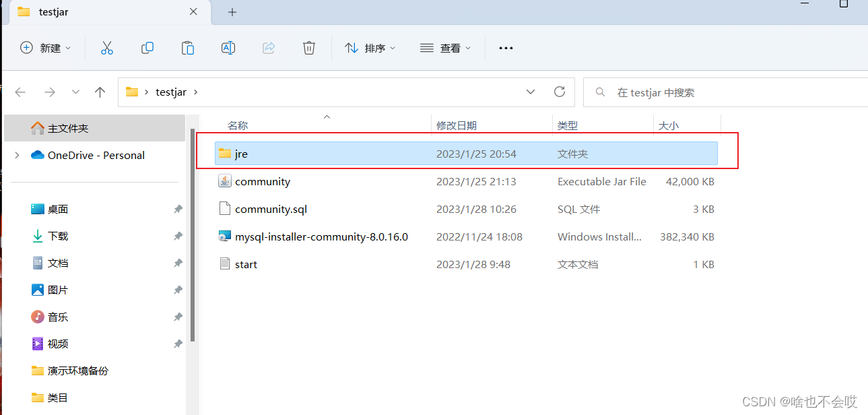
Task: Expand breadcrumb chevron before testjar
Action: pos(147,92)
